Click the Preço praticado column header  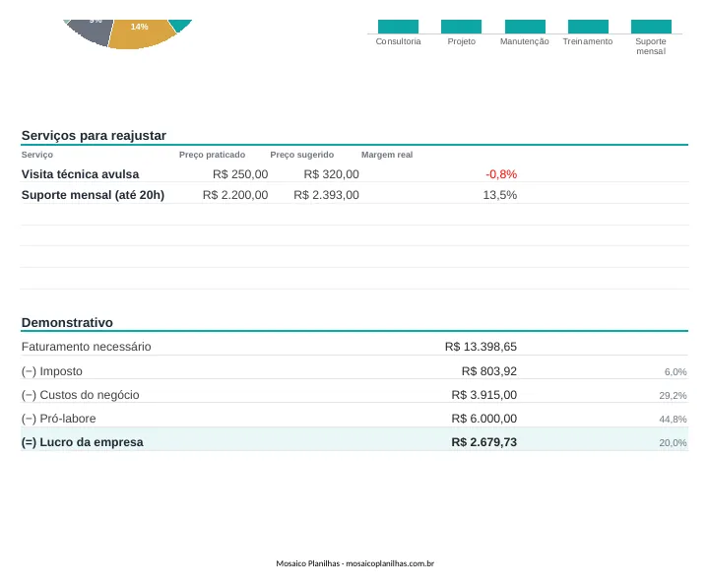click(x=213, y=155)
